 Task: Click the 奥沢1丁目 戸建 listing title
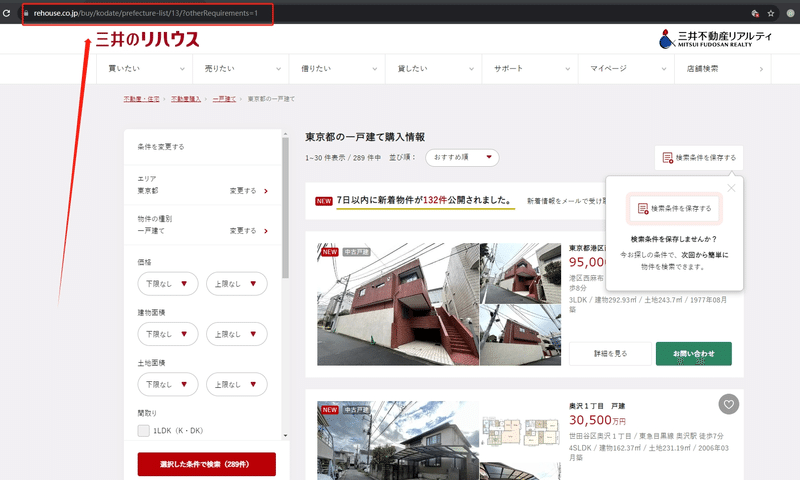coord(597,406)
